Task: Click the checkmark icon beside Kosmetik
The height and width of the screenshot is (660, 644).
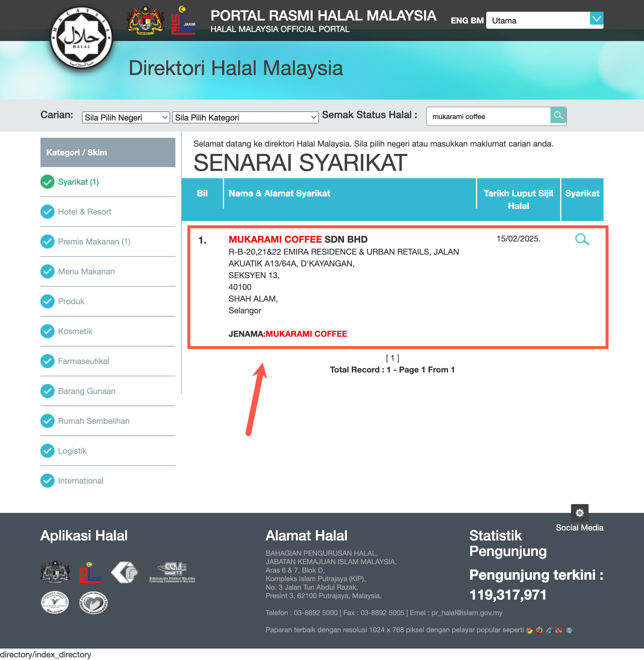Action: pos(47,331)
